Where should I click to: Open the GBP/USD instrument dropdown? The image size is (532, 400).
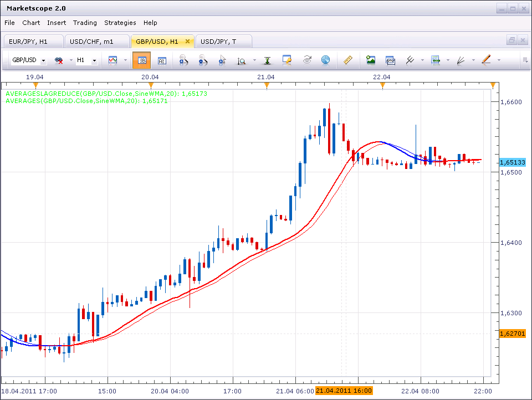pyautogui.click(x=43, y=61)
